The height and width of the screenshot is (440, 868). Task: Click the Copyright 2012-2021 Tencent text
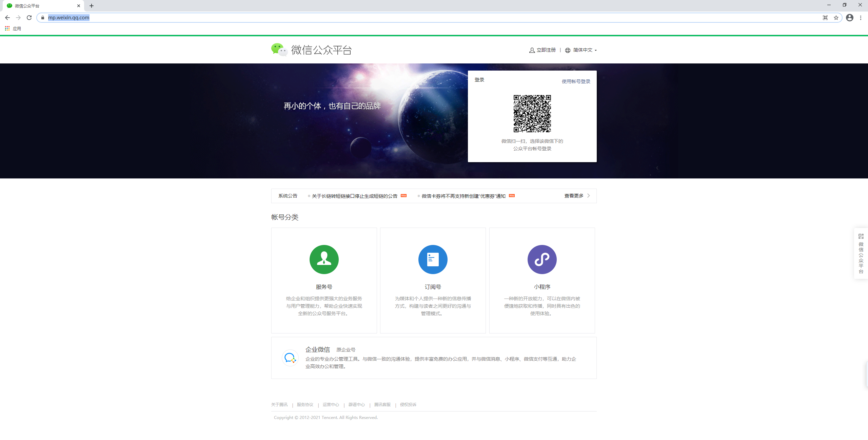coord(325,418)
